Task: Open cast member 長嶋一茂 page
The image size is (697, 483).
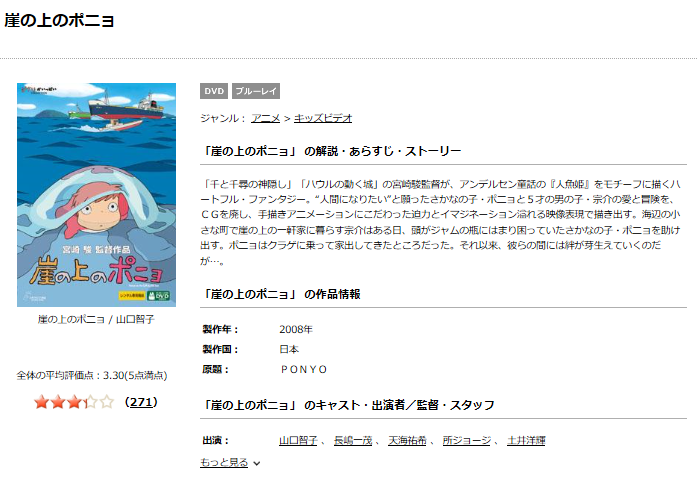Action: point(353,440)
